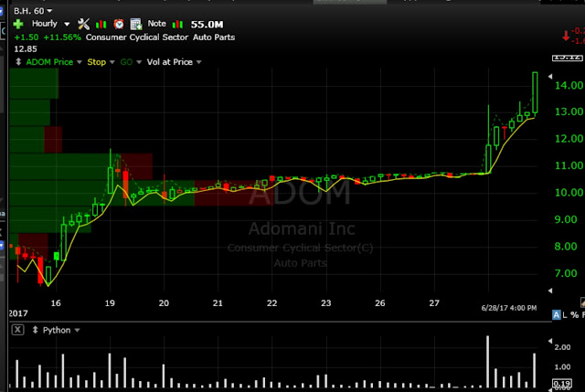The image size is (585, 392).
Task: Click the candlestick icon beside the wrench
Action: click(101, 25)
